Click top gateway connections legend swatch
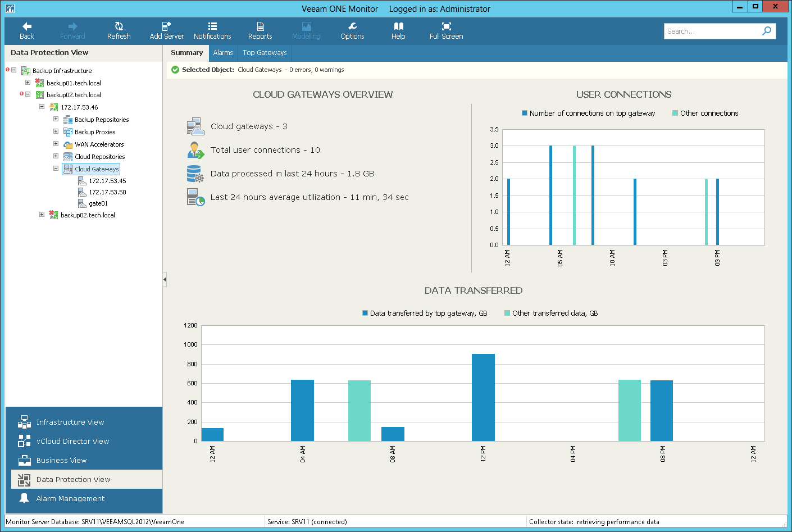Image resolution: width=792 pixels, height=532 pixels. click(x=525, y=113)
